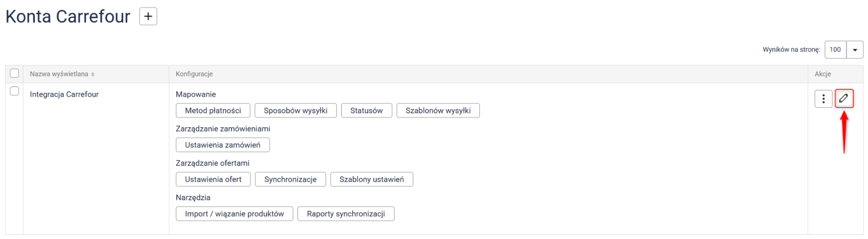Click the 100 results per page field
The image size is (868, 239).
[835, 50]
